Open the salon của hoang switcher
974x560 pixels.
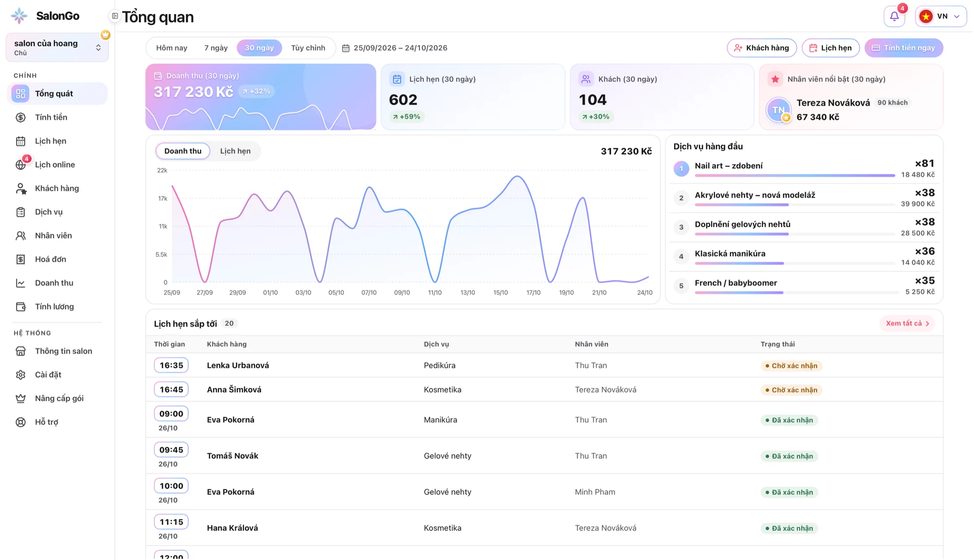(57, 48)
